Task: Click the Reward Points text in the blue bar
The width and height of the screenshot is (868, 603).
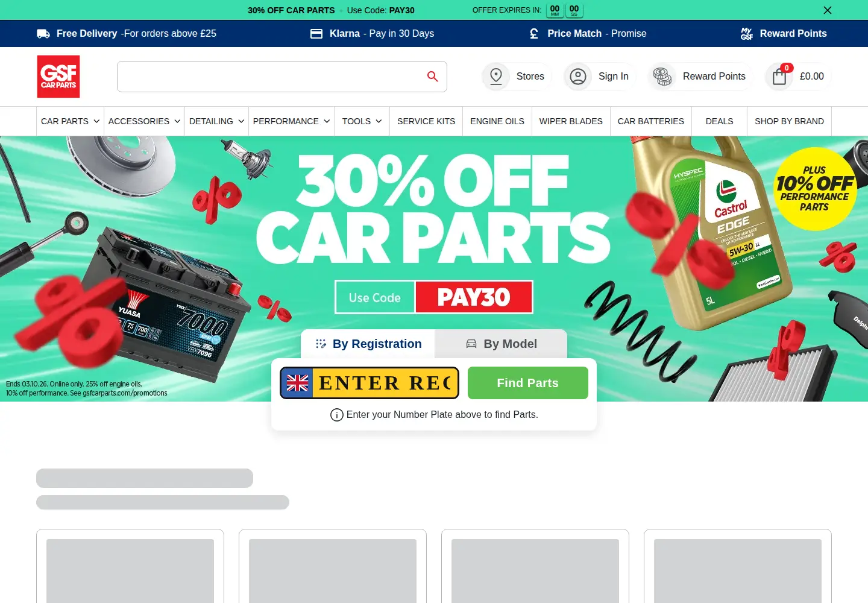Action: [793, 34]
